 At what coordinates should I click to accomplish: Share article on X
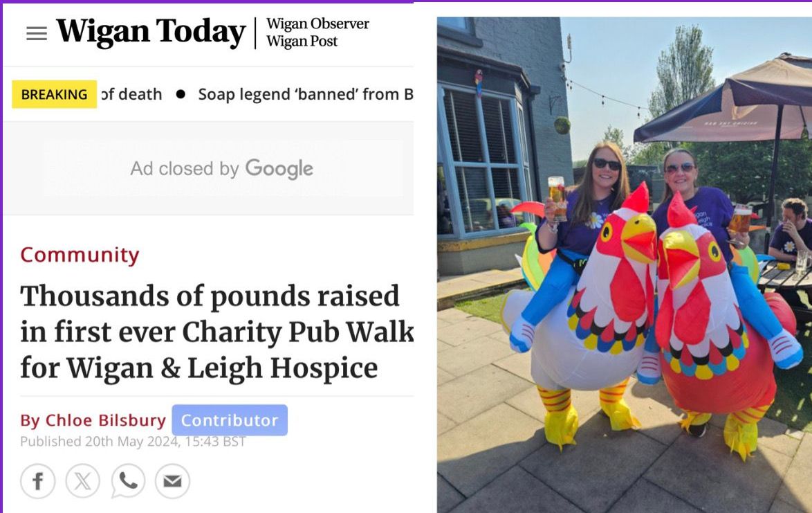click(83, 481)
